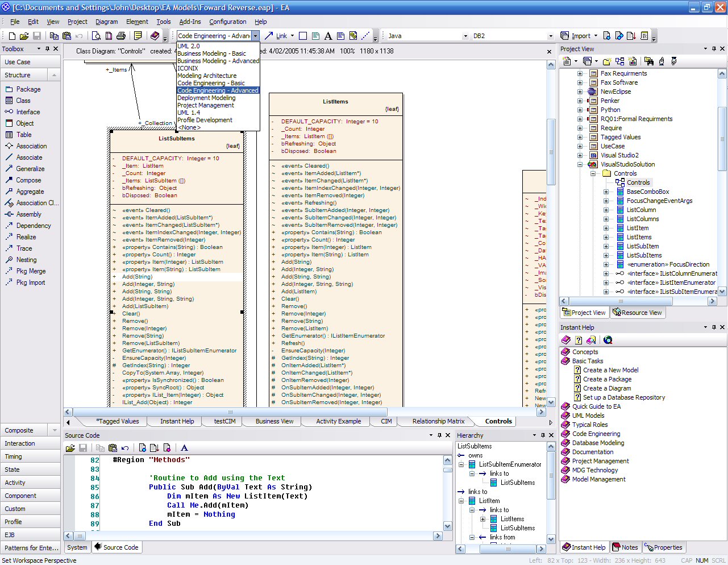
Task: Switch to the Relationship Matrix tab
Action: click(x=438, y=421)
